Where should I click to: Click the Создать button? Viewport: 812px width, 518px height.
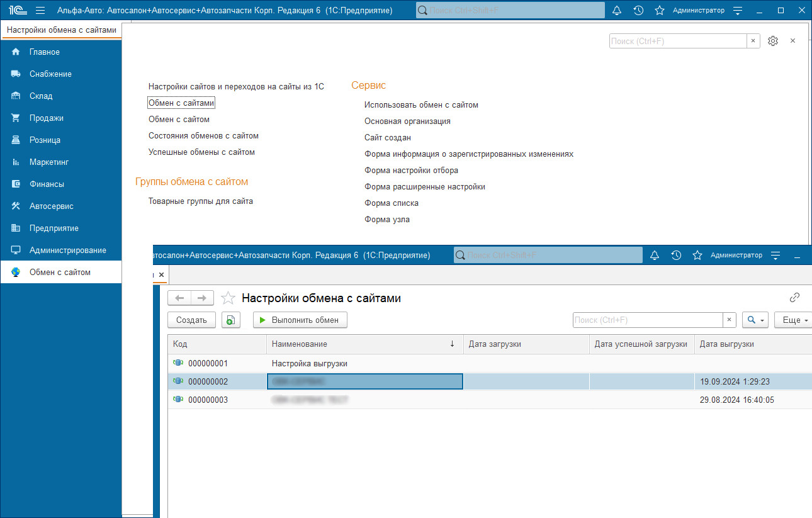tap(191, 320)
